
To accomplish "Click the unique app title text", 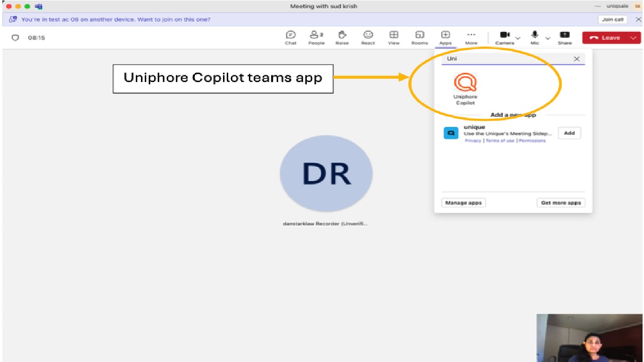I will 474,127.
